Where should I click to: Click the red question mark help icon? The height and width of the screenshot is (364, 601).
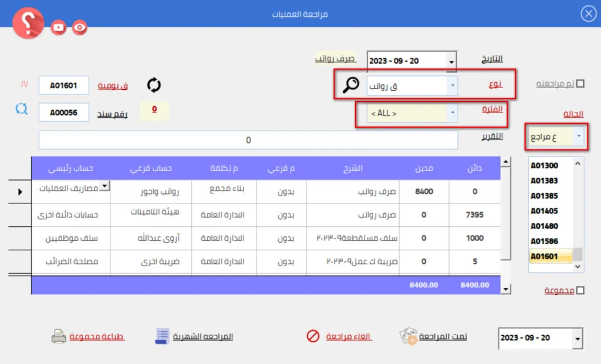[x=28, y=23]
